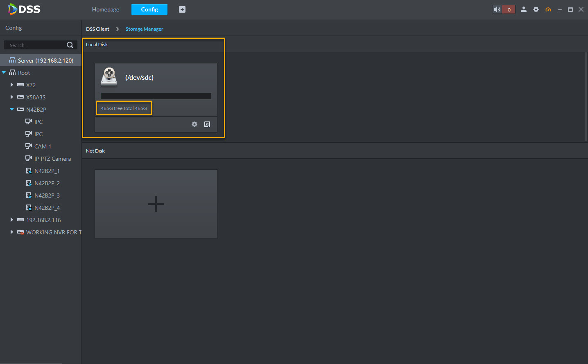Click Storage Manager in the breadcrumb
Screen dimensions: 588x364
(144, 29)
